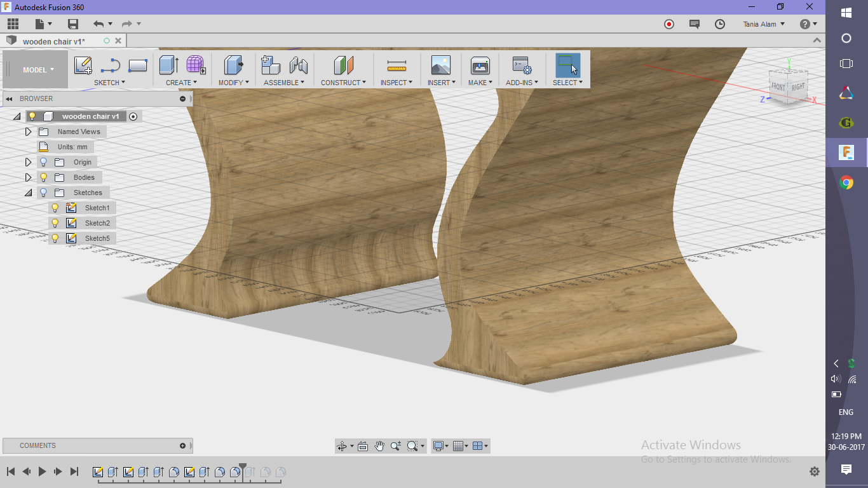
Task: Click the Joint icon in Assemble
Action: coord(298,65)
